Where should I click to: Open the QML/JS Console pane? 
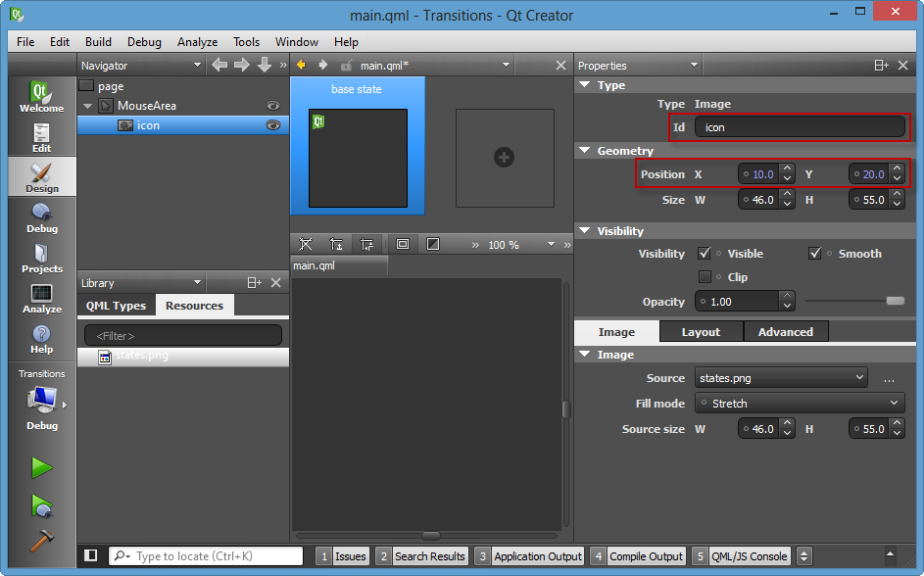741,556
